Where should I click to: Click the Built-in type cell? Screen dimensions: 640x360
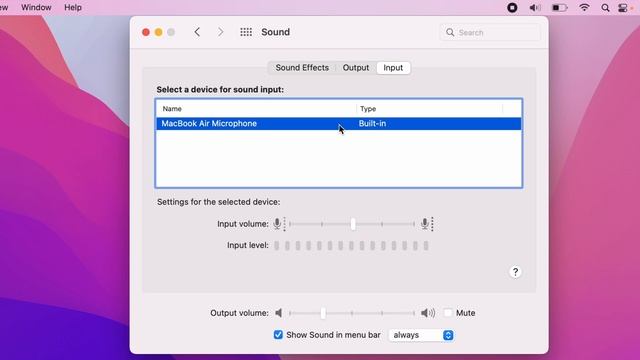372,124
